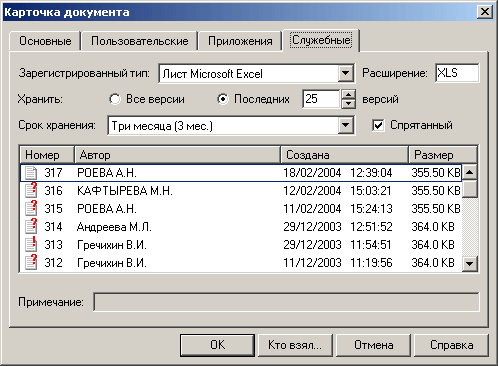Click the exclamation document icon of version 313
498x366 pixels.
(x=31, y=244)
